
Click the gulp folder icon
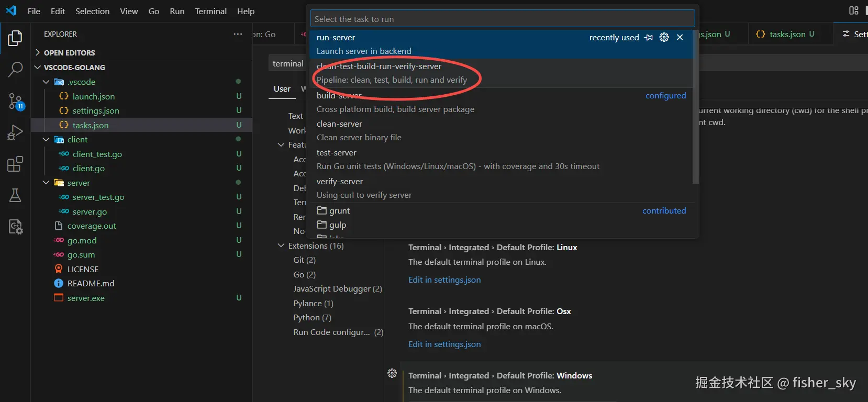tap(322, 225)
